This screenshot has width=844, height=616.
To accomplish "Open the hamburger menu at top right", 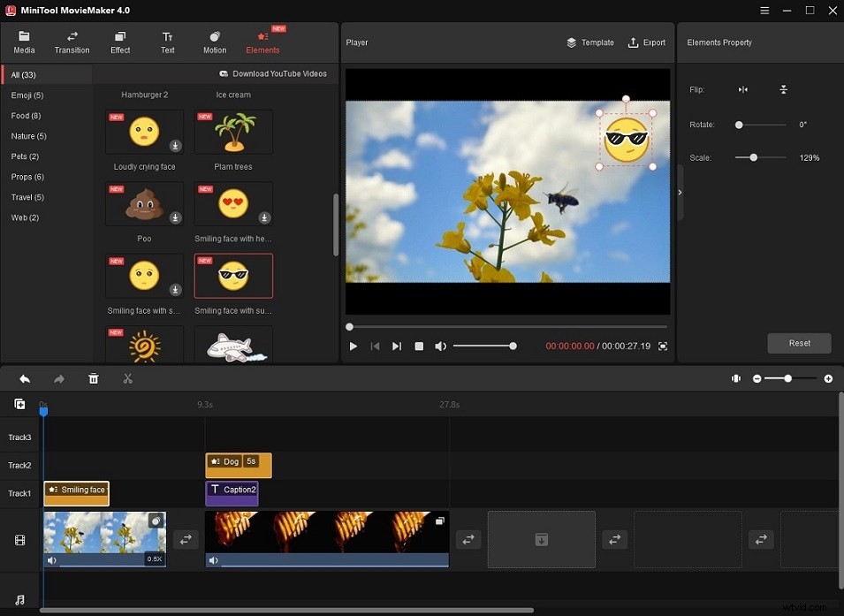I will (x=764, y=11).
